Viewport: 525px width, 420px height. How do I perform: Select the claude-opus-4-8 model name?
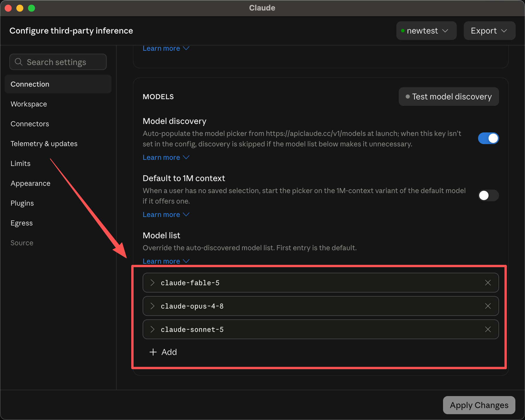coord(192,306)
